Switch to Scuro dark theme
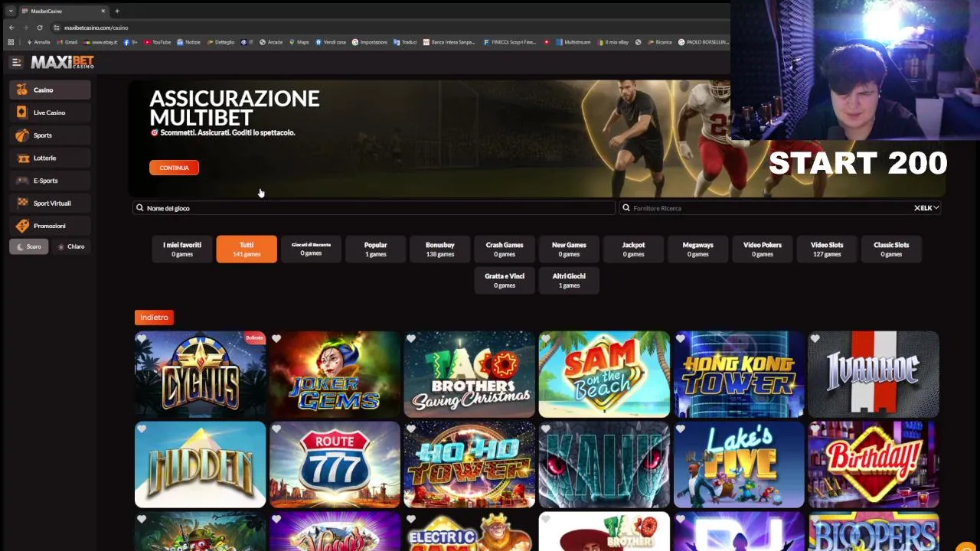Screen dimensions: 980x551 (x=28, y=246)
